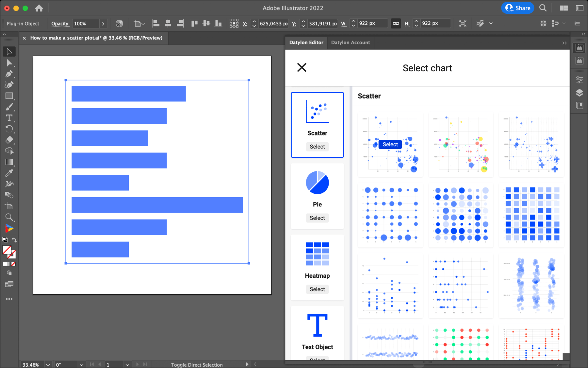Select the Selection tool
The height and width of the screenshot is (368, 588).
(x=9, y=51)
